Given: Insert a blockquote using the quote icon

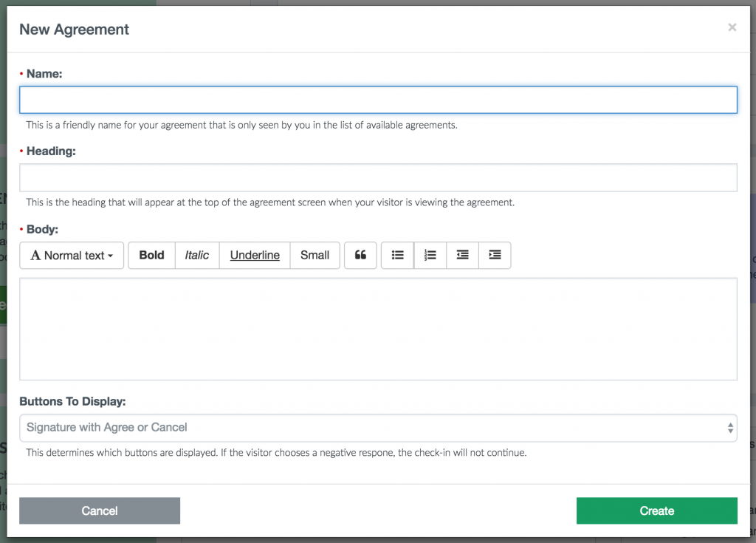Looking at the screenshot, I should point(360,255).
